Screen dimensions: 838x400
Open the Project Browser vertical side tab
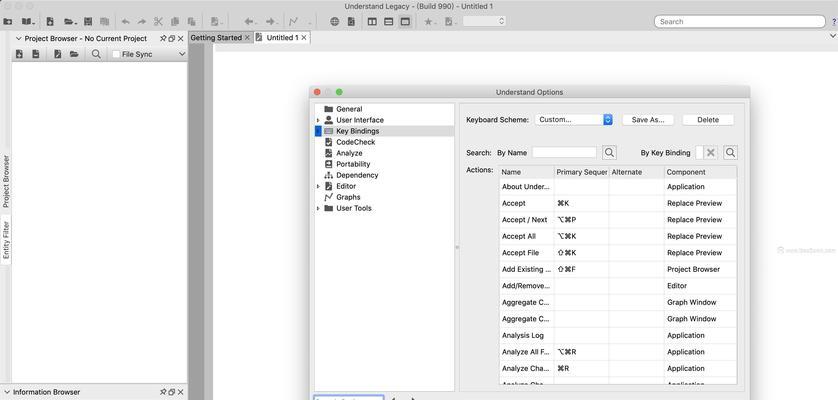(6, 181)
